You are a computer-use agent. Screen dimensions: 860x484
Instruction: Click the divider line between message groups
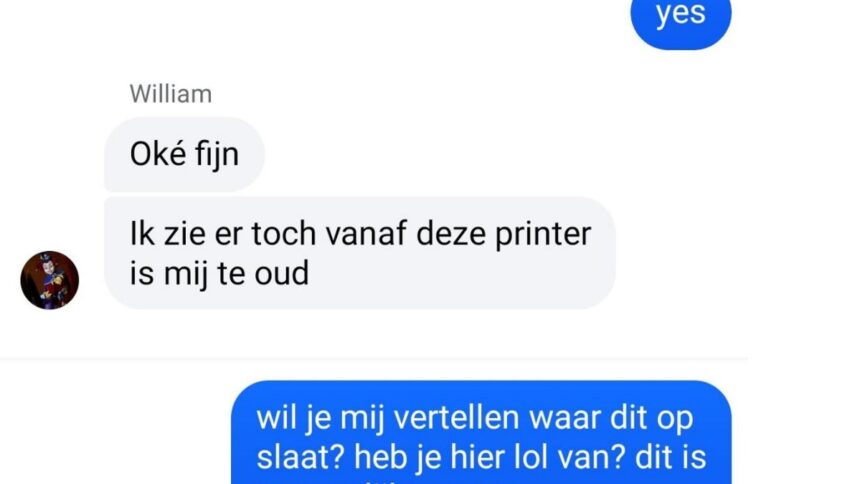(x=374, y=359)
